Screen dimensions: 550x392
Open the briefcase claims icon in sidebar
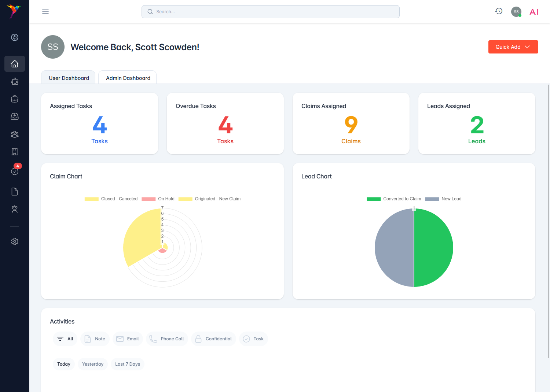[15, 99]
